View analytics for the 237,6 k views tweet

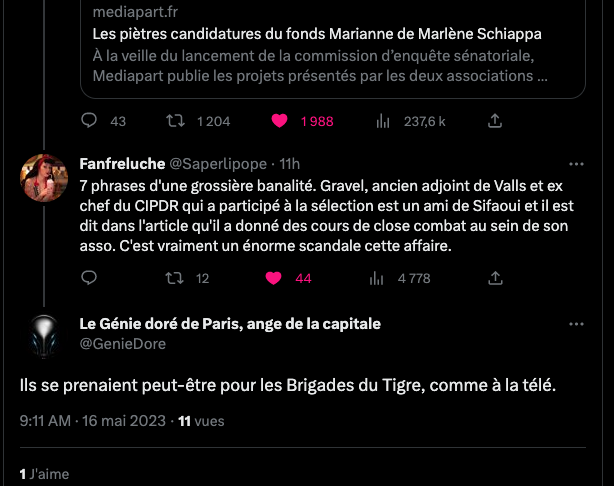(x=382, y=121)
